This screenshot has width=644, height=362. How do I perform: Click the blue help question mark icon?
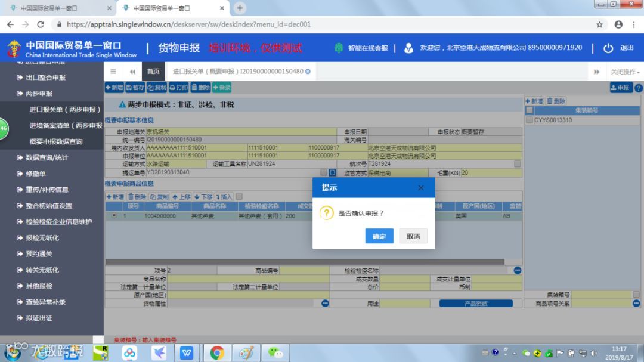pos(638,88)
